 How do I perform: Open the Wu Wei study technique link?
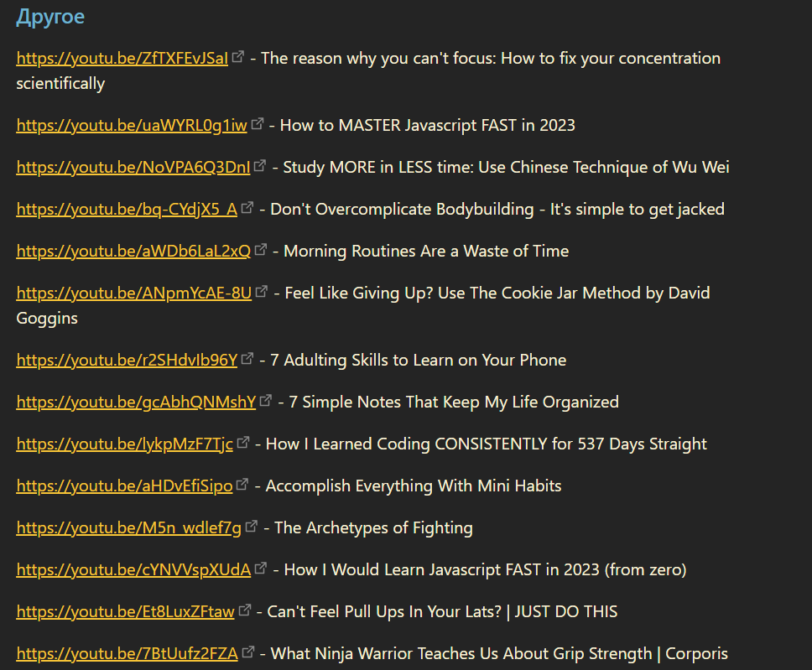tap(133, 168)
